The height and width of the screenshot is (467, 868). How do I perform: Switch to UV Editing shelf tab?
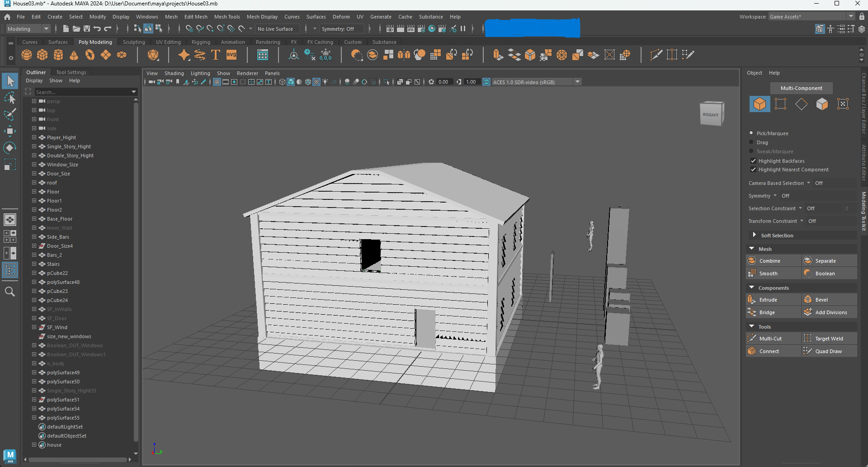[x=168, y=42]
